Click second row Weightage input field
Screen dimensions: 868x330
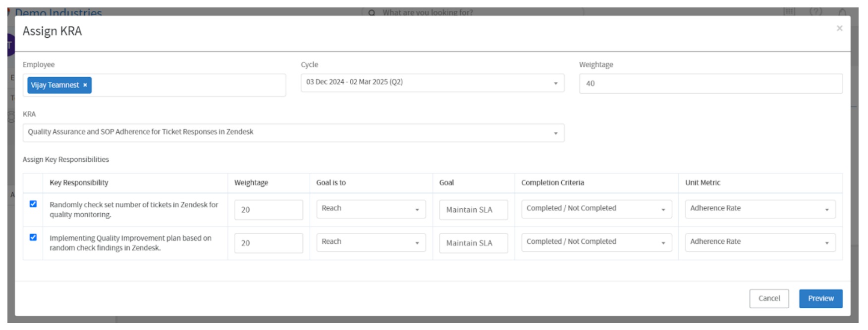click(x=269, y=243)
